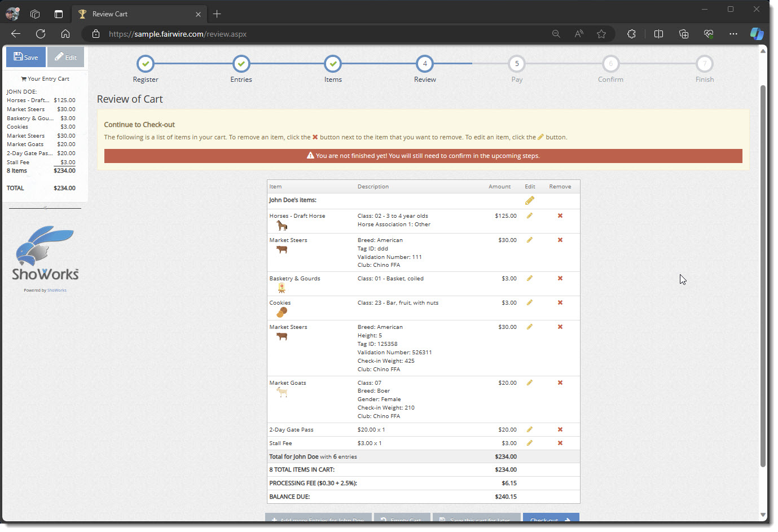Click the ShoWorks logo in sidebar

[x=45, y=254]
